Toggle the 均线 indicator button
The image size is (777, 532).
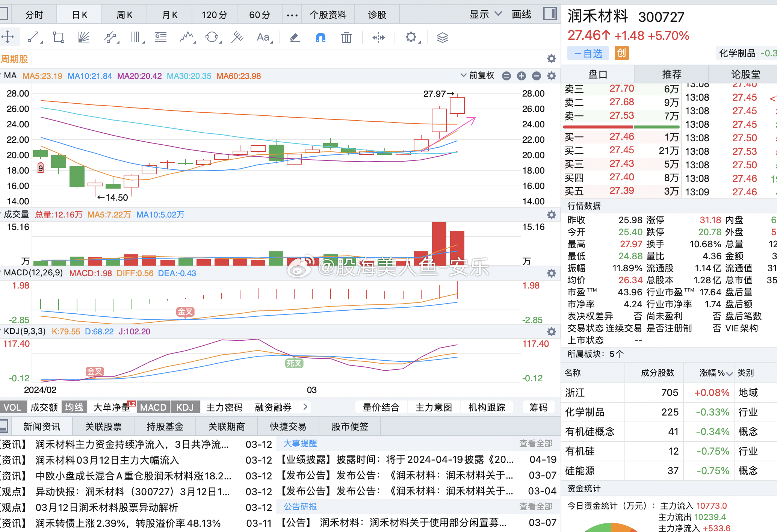pyautogui.click(x=74, y=407)
